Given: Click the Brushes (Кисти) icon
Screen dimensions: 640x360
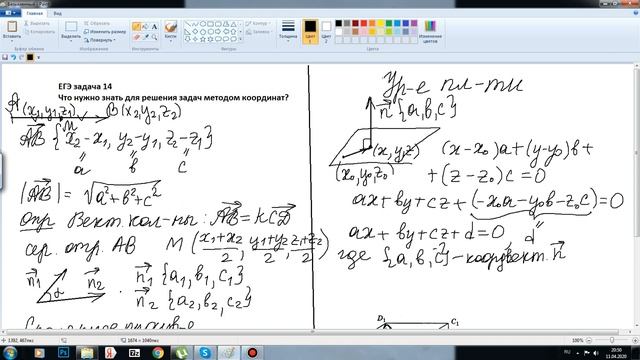Looking at the screenshot, I should [171, 27].
